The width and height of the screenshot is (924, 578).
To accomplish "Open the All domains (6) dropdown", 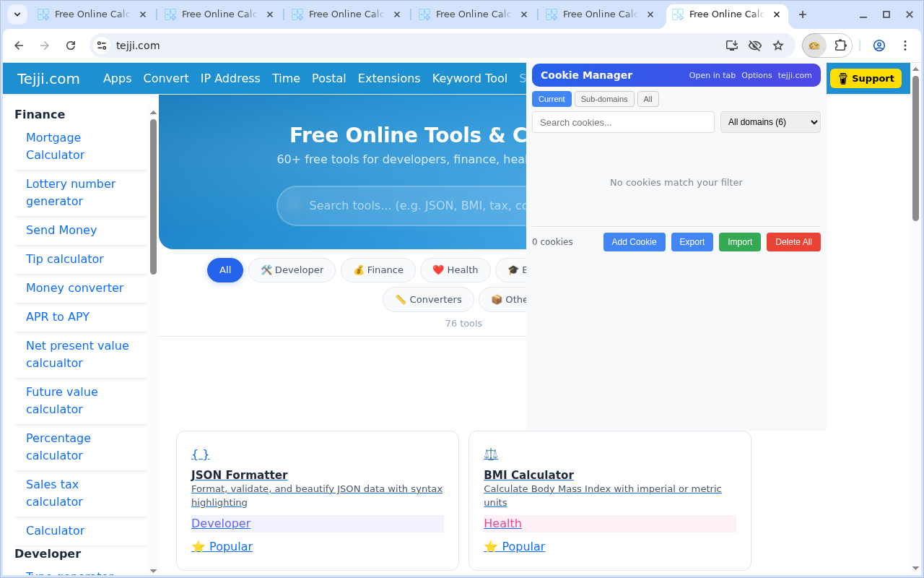I will (770, 122).
